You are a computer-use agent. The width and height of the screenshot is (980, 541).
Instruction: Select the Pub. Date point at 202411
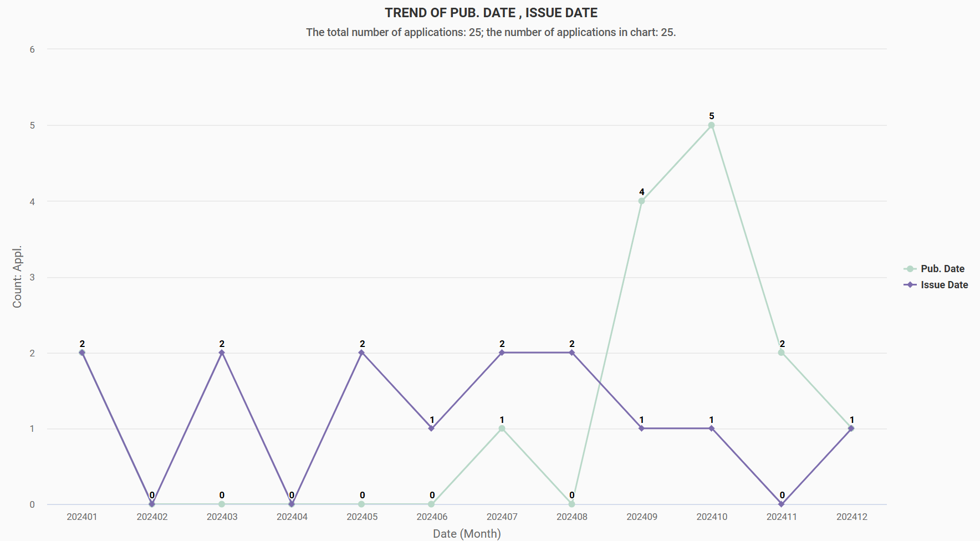point(782,353)
